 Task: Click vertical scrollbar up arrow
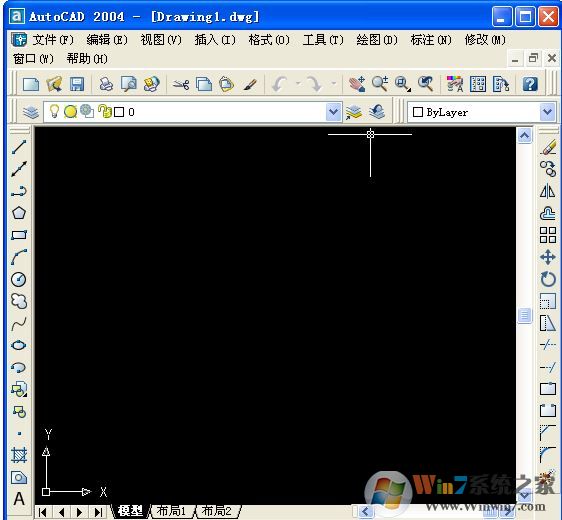click(524, 136)
